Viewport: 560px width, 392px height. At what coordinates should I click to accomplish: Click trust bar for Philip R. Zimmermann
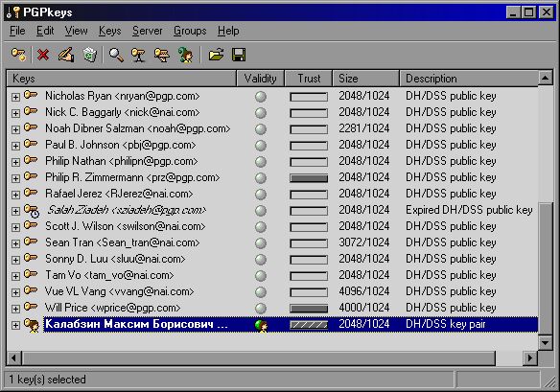[x=309, y=178]
